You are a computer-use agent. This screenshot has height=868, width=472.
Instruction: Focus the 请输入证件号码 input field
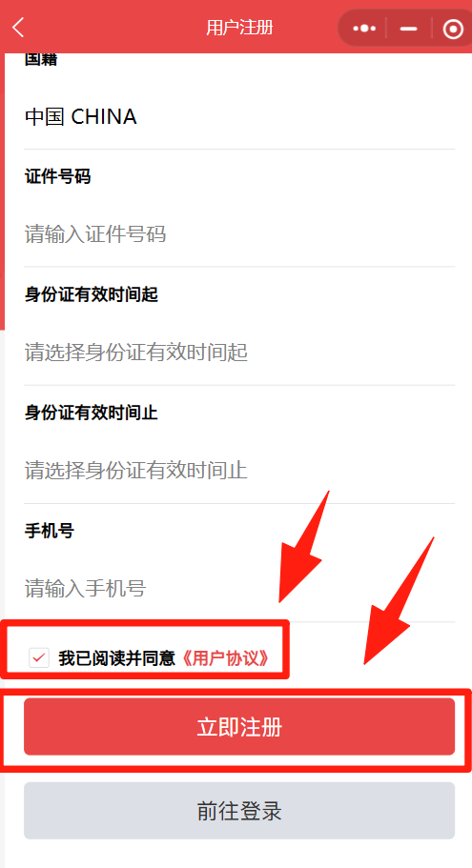(239, 234)
